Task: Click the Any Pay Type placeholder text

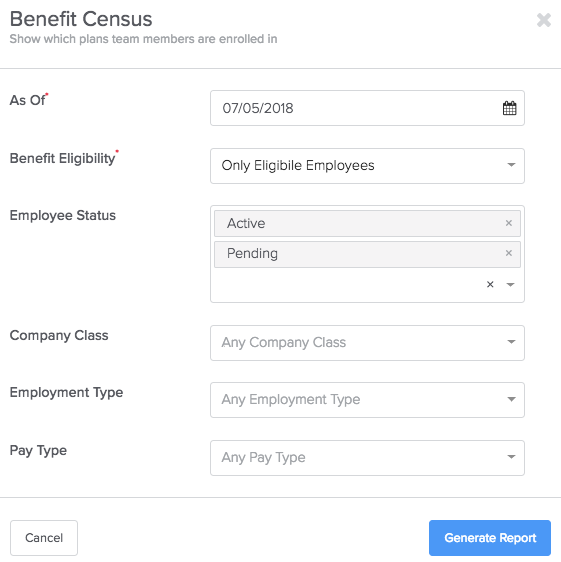Action: pos(263,457)
